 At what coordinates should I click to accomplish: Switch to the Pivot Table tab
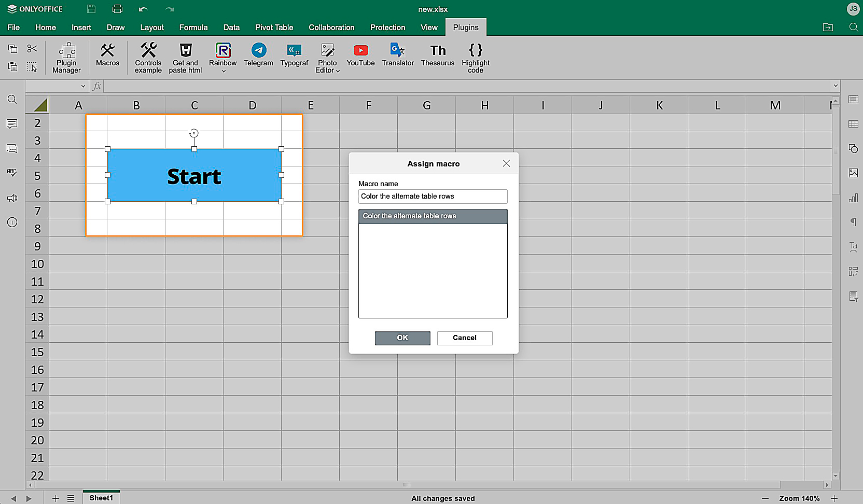tap(274, 27)
